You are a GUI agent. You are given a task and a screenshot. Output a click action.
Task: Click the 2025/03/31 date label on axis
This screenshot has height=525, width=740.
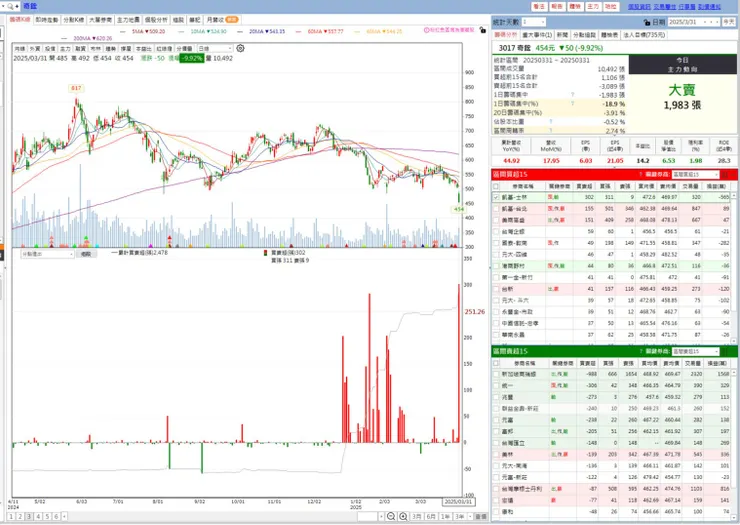458,501
